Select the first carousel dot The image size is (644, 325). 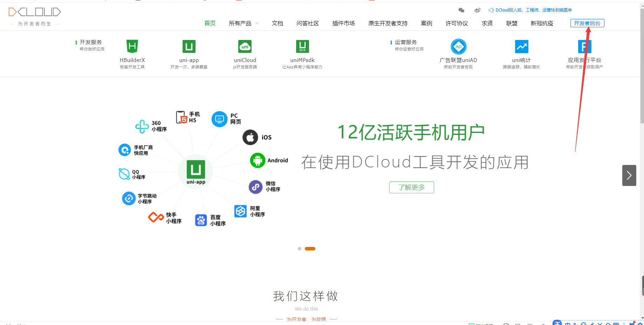[x=300, y=249]
